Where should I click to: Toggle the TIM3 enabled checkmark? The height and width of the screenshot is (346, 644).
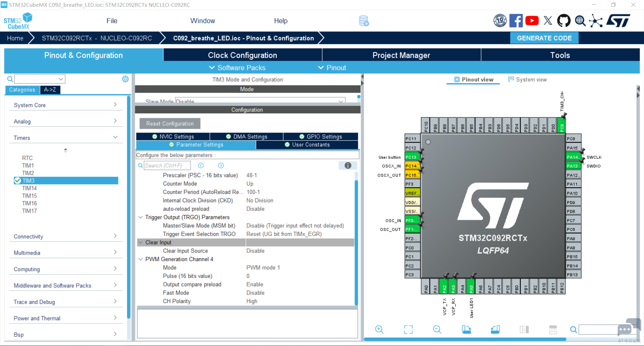point(17,181)
